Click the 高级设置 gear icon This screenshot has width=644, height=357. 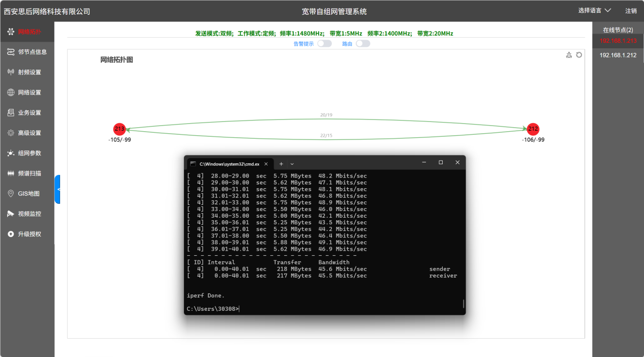[x=11, y=133]
